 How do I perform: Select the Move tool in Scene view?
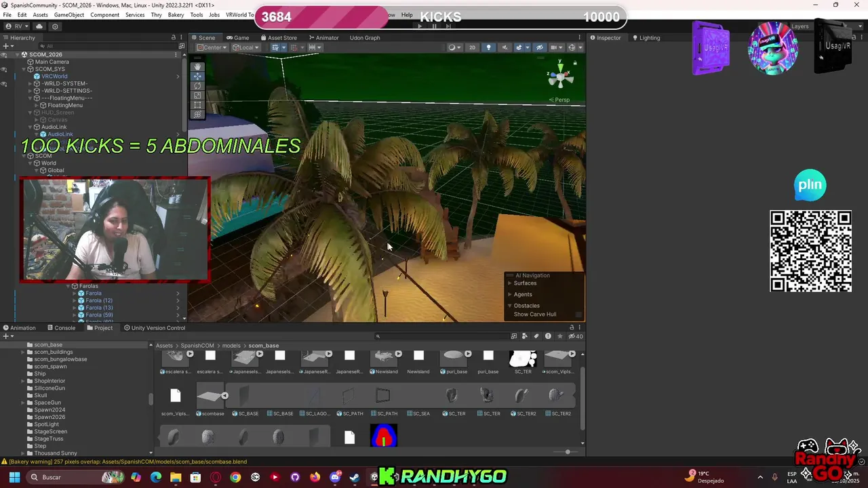point(197,77)
